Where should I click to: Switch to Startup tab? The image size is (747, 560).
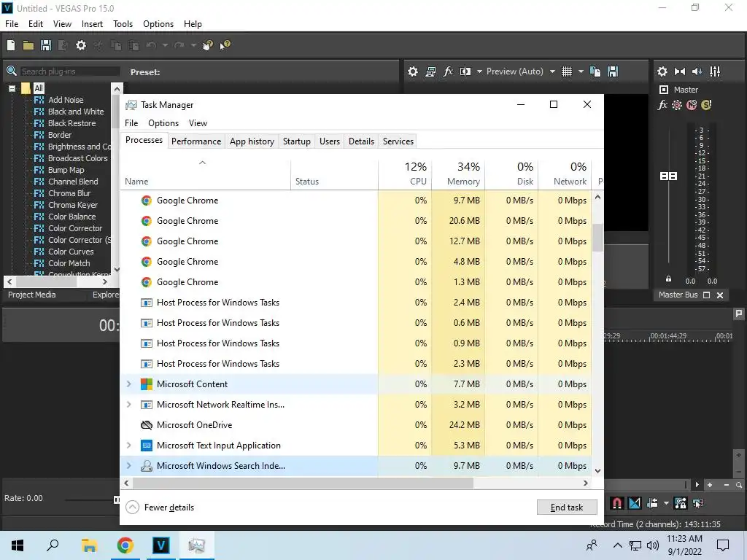(x=297, y=141)
